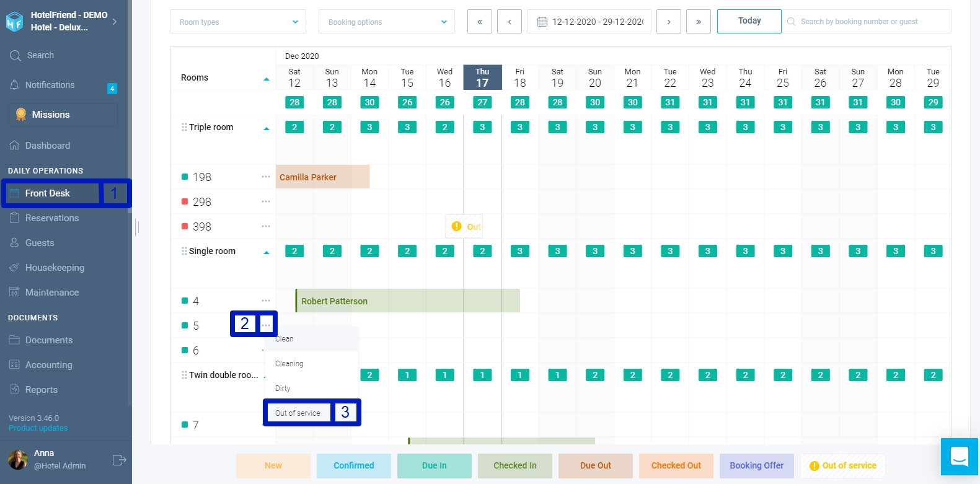Open the chat support widget
Screen dimensions: 980x484
tap(960, 457)
